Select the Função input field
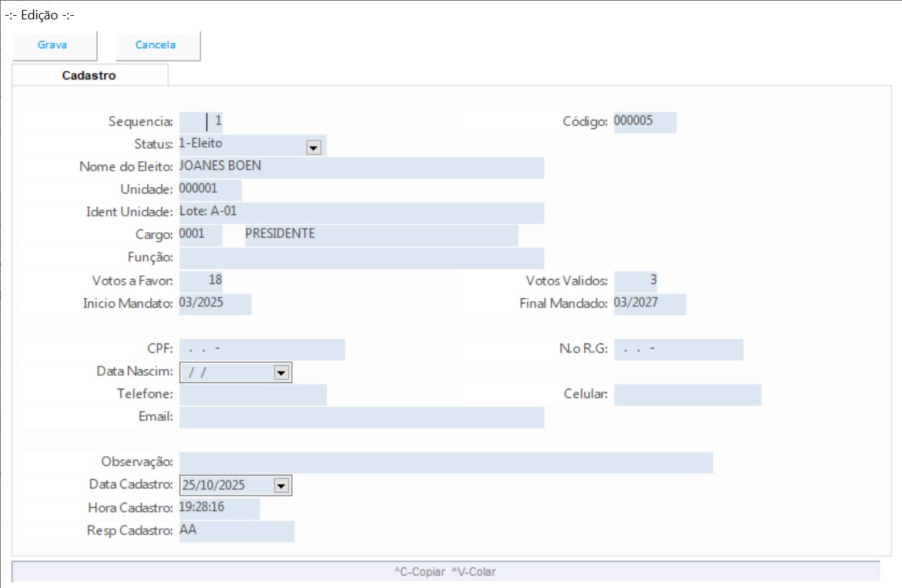This screenshot has width=902, height=588. (x=361, y=258)
